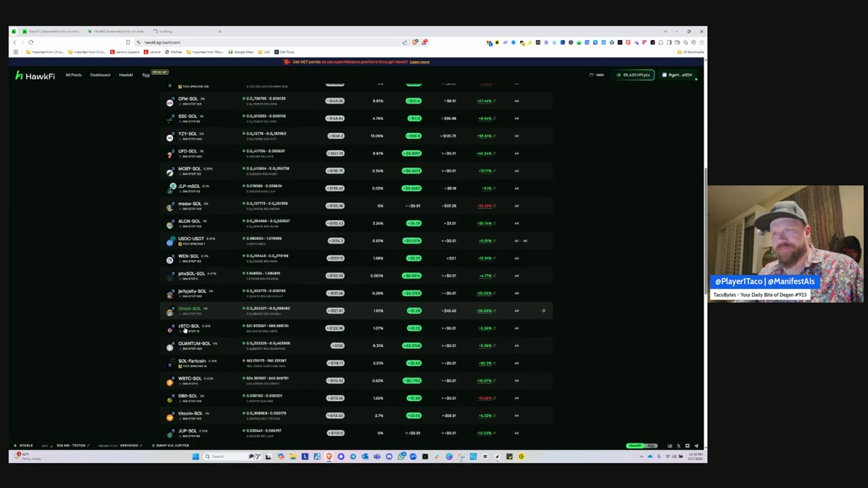This screenshot has height=488, width=868.
Task: Click the GFM-SOL pool token icon
Action: click(170, 102)
